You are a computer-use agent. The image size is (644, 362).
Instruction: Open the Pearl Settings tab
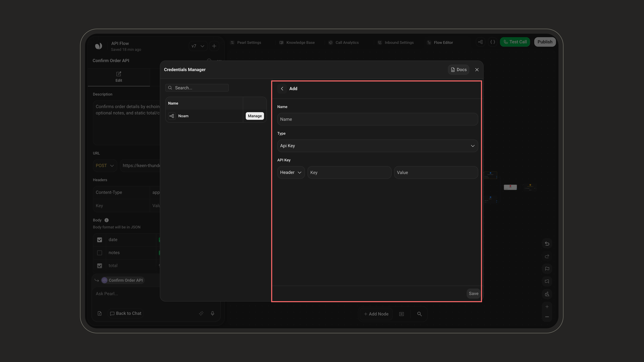[246, 42]
